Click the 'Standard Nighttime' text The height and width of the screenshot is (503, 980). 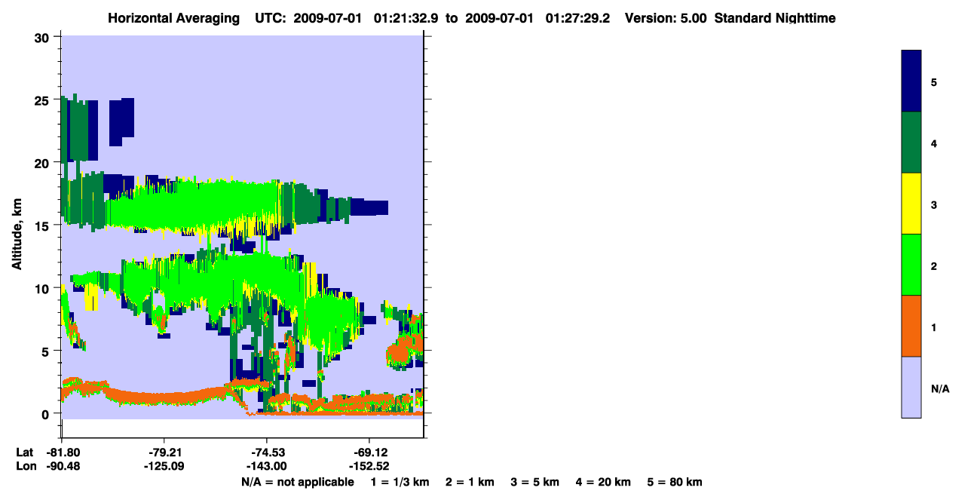(774, 18)
